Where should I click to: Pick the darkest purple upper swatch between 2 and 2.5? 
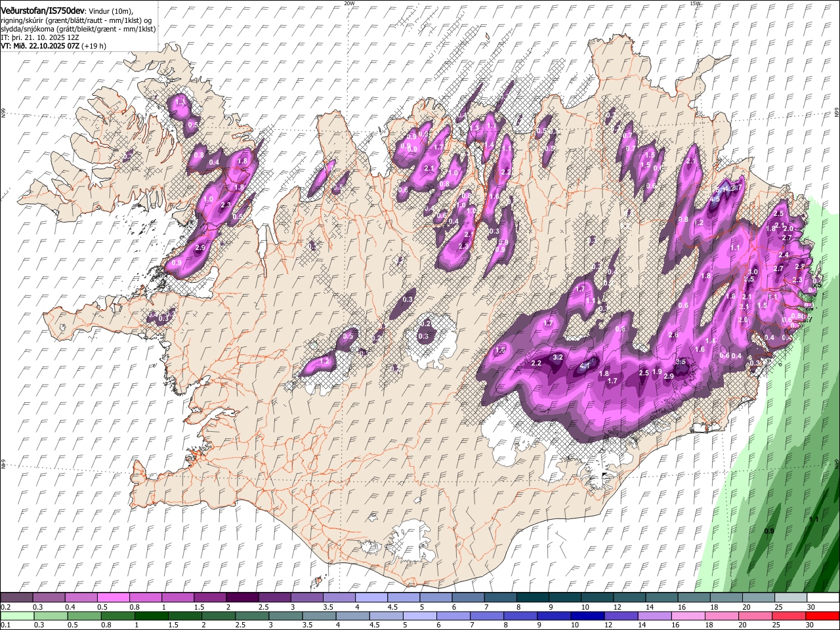tap(242, 598)
